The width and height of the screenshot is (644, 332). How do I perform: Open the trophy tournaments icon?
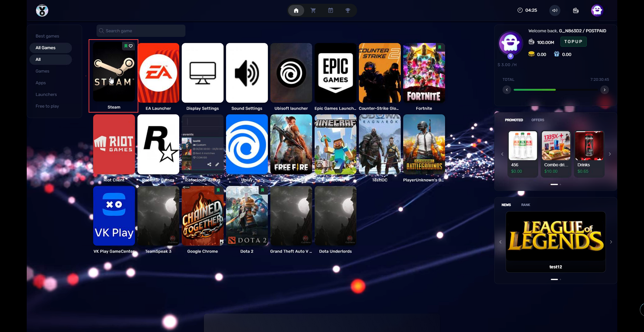348,10
